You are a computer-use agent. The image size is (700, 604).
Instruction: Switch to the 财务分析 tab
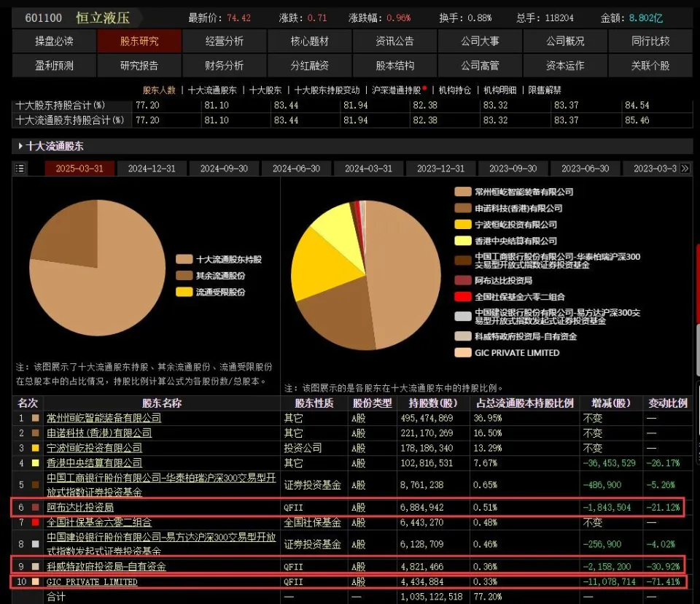click(224, 66)
